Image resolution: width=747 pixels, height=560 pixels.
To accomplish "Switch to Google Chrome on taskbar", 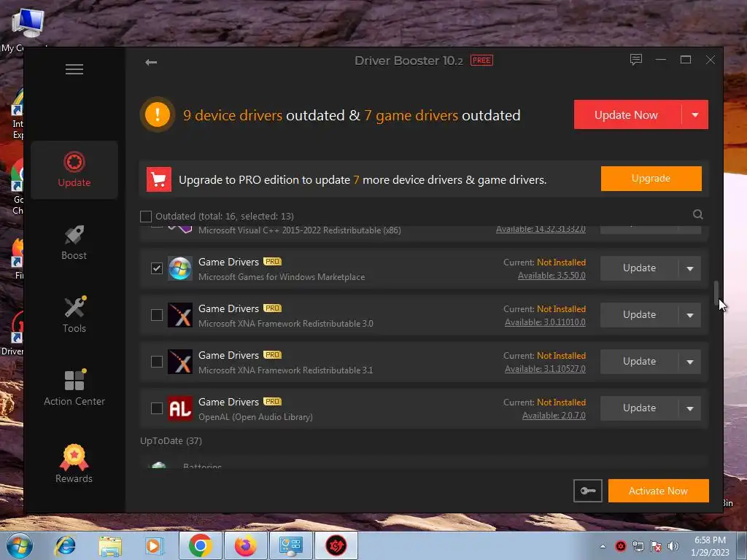I will tap(200, 545).
